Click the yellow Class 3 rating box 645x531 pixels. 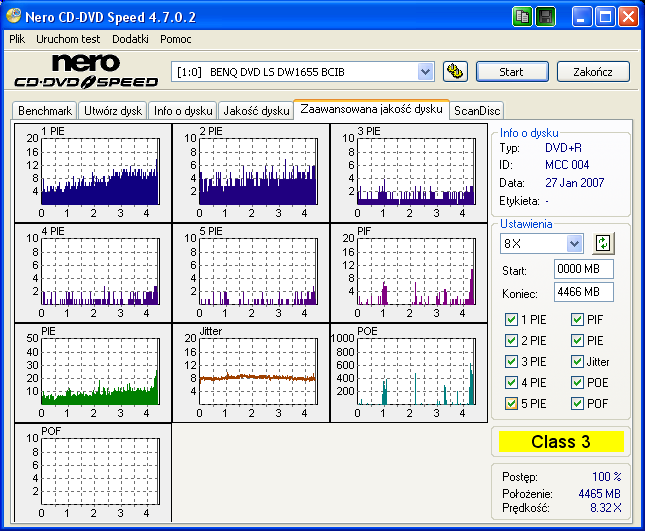[x=561, y=442]
